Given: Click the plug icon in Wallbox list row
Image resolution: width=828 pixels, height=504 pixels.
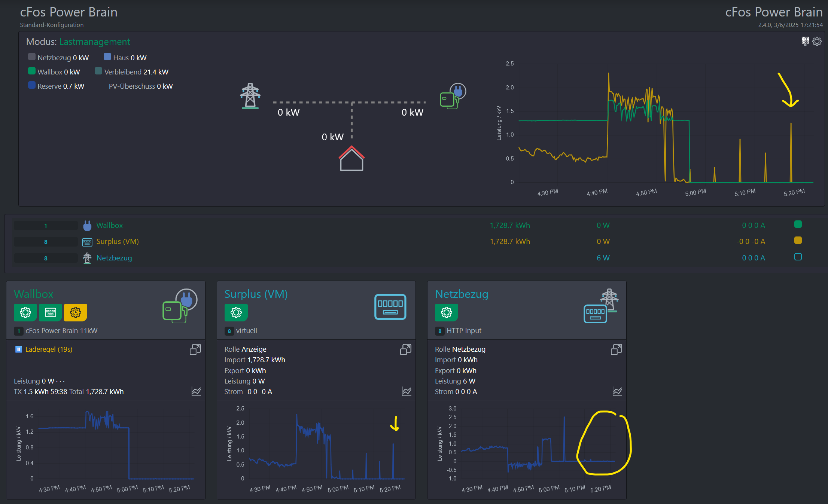Looking at the screenshot, I should (x=87, y=225).
